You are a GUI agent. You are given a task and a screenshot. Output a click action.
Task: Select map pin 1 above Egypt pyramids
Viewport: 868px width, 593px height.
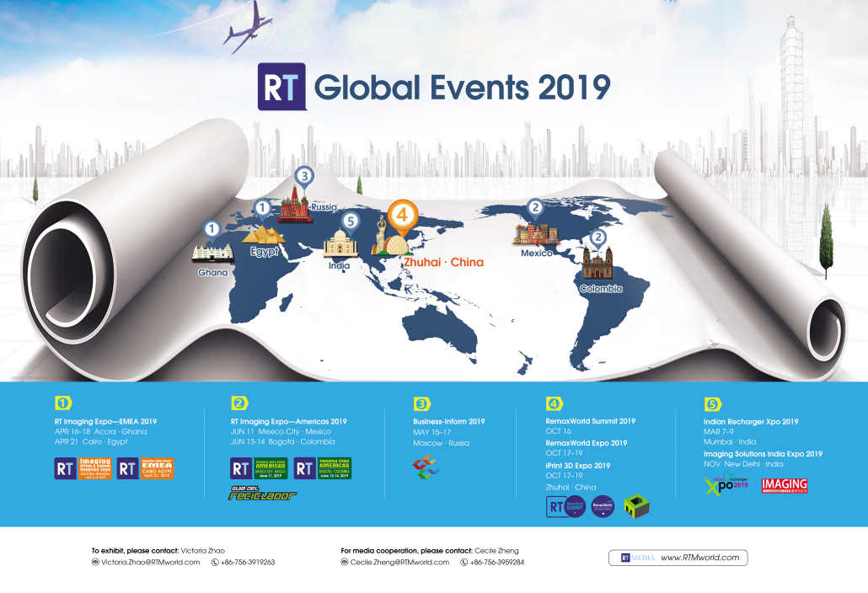262,209
